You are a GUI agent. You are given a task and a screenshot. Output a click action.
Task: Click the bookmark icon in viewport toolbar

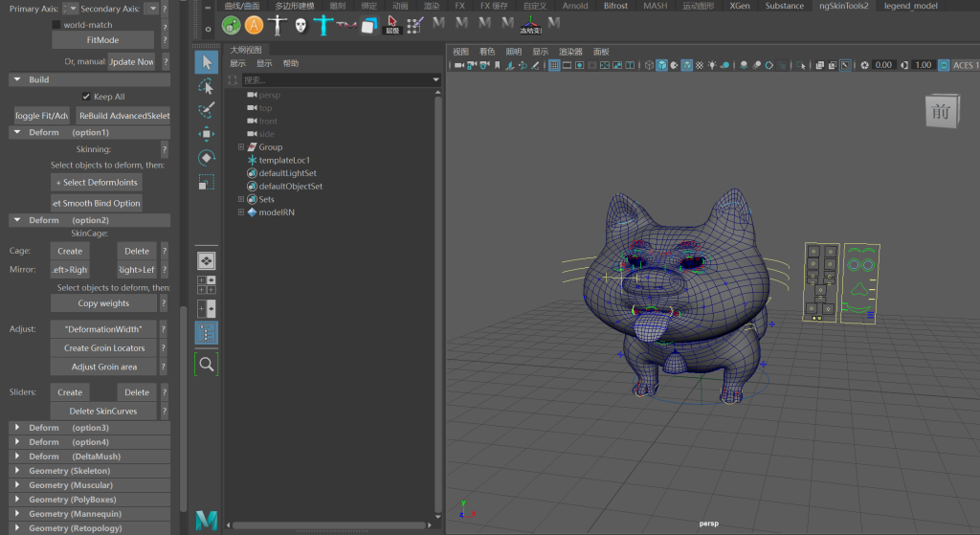[x=498, y=65]
